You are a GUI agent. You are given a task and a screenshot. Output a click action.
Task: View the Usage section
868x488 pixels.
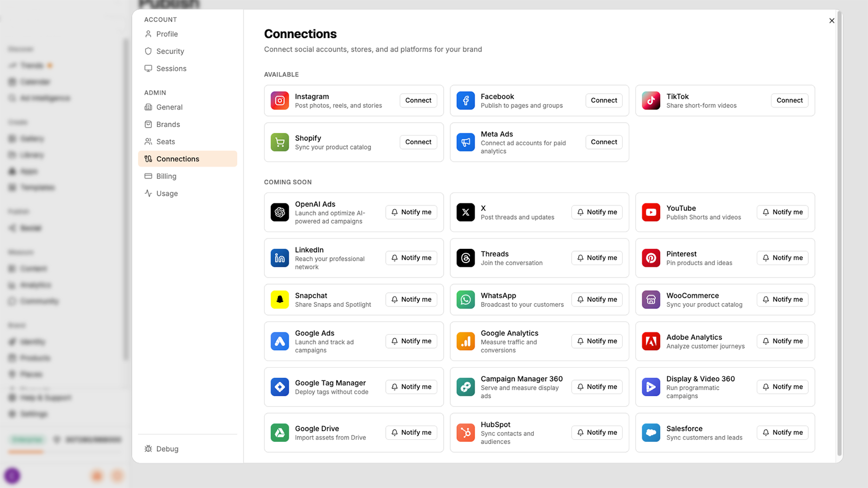tap(188, 194)
